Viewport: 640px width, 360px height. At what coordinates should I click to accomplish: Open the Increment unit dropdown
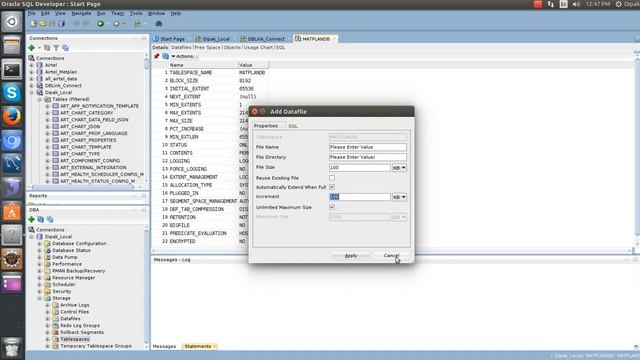tap(399, 197)
